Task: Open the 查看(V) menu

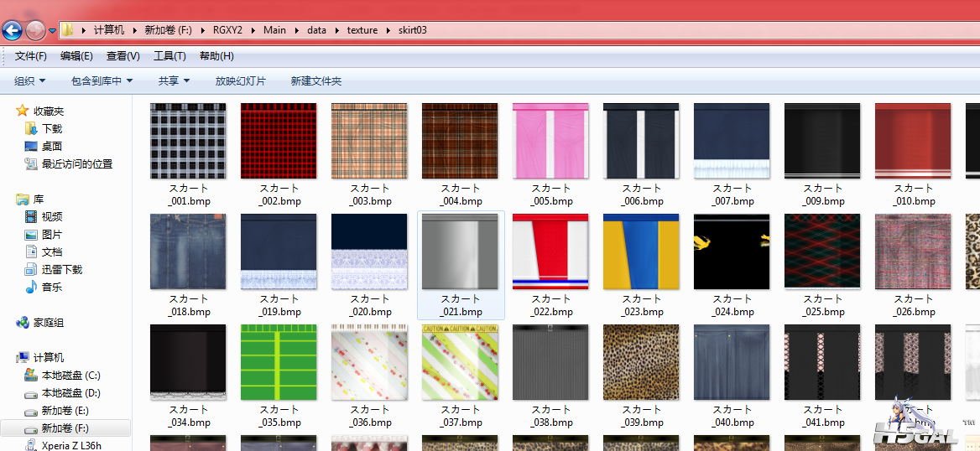Action: (123, 56)
